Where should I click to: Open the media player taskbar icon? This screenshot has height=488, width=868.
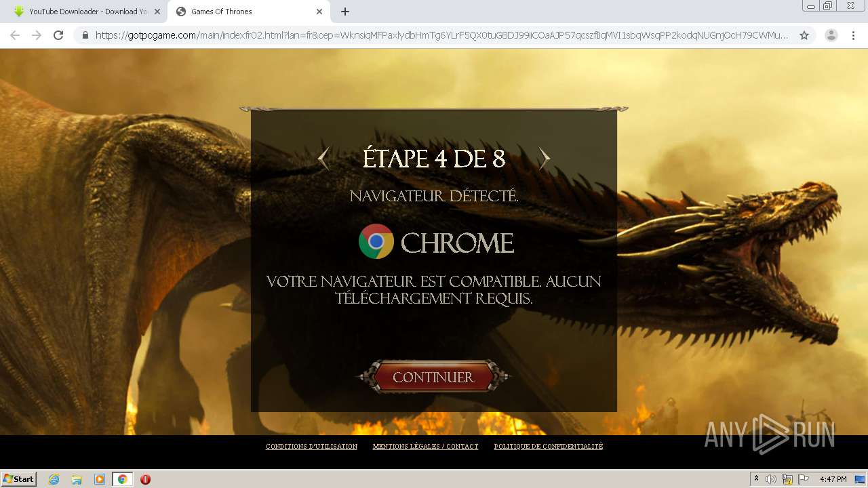100,479
